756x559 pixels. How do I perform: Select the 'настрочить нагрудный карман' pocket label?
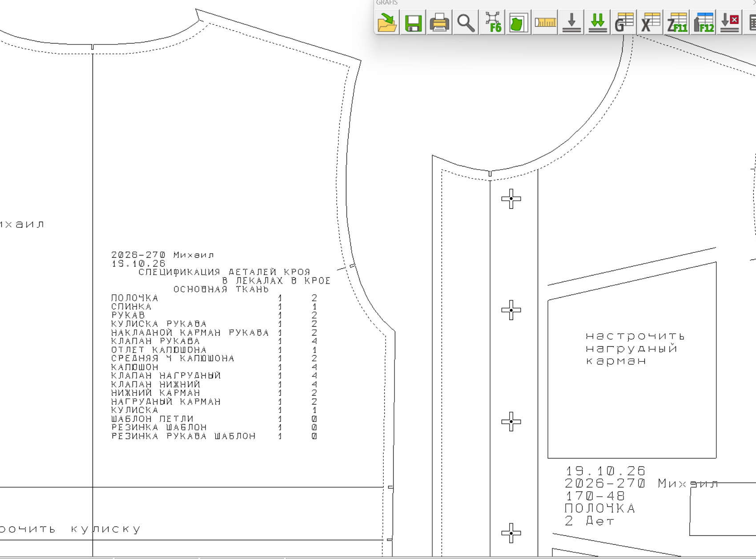coord(635,348)
